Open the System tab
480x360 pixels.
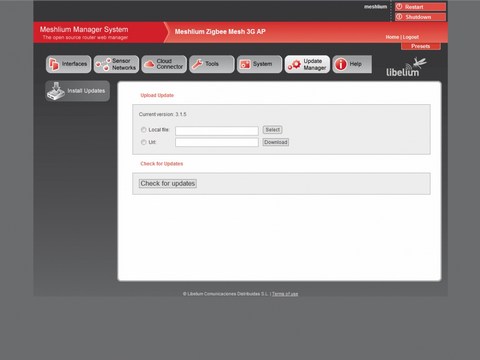coord(259,64)
